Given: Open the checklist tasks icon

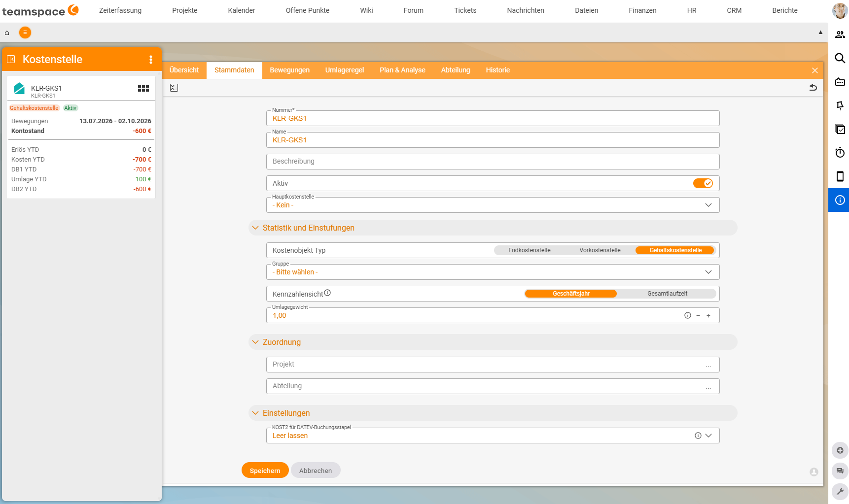Looking at the screenshot, I should point(840,129).
